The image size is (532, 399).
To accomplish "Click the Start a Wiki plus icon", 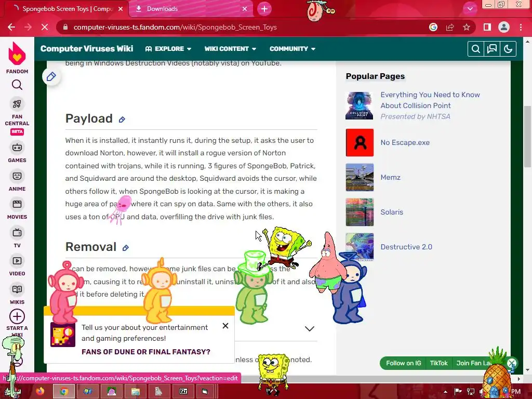I will pos(17,316).
